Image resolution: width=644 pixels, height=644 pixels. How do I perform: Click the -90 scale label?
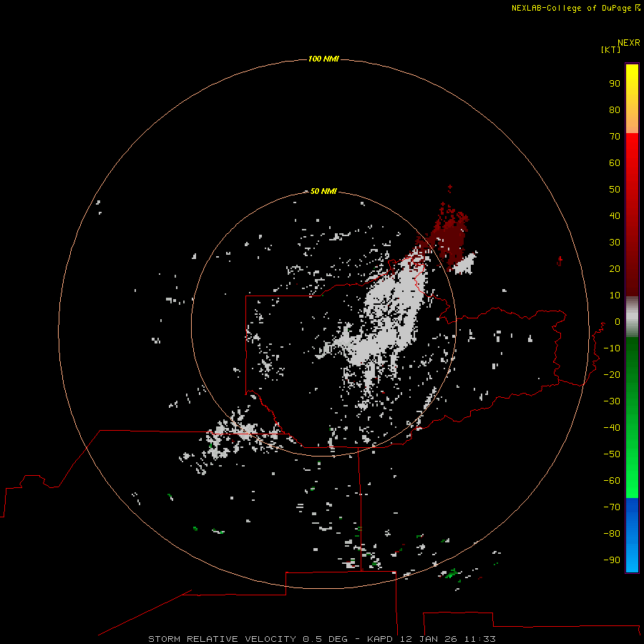click(612, 560)
